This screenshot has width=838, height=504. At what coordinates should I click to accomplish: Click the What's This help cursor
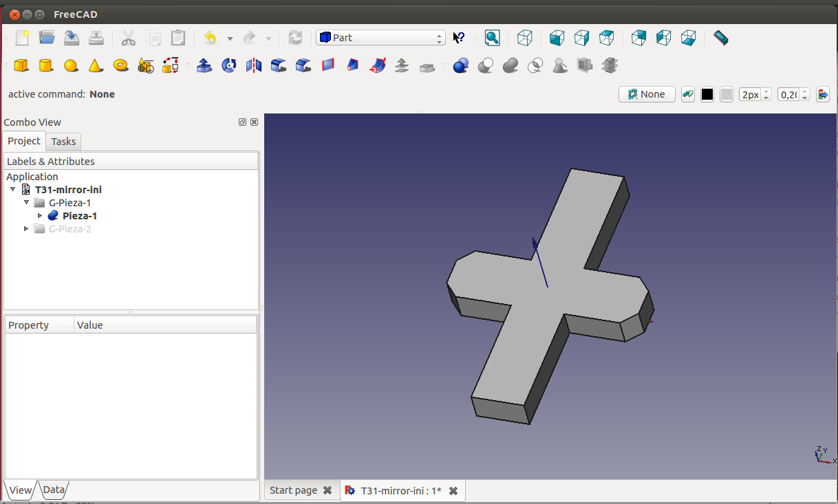[459, 38]
